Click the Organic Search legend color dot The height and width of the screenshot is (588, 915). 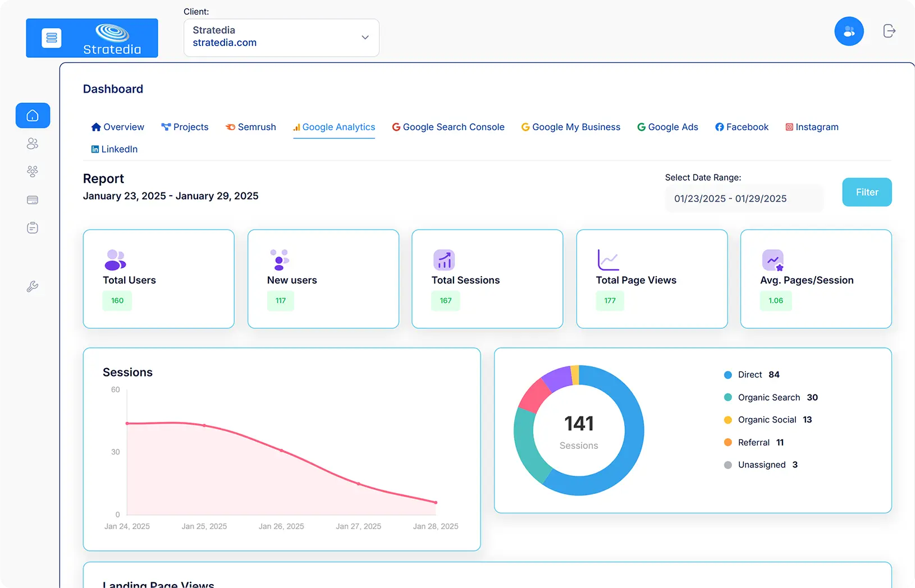point(728,397)
